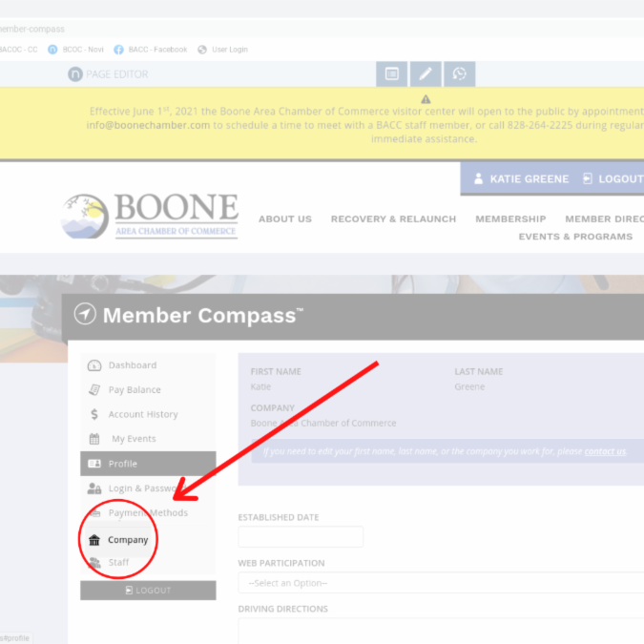Image resolution: width=644 pixels, height=644 pixels.
Task: Click the contact us link
Action: (x=605, y=451)
